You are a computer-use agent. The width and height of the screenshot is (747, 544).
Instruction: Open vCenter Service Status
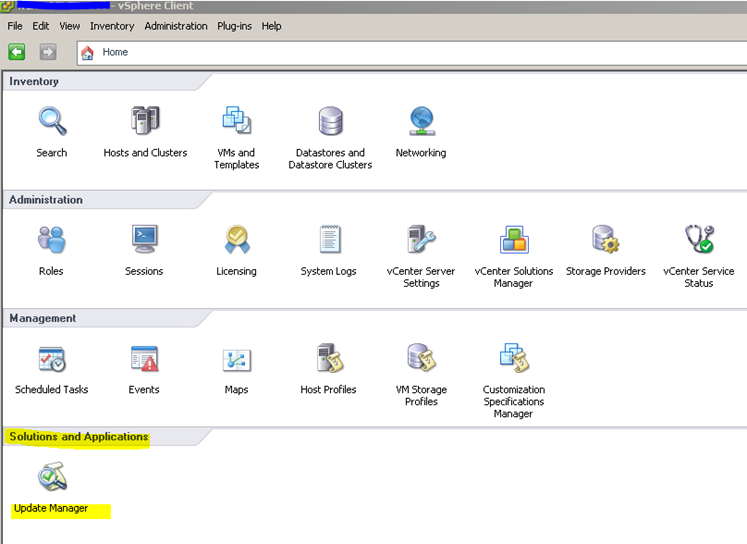[x=699, y=239]
